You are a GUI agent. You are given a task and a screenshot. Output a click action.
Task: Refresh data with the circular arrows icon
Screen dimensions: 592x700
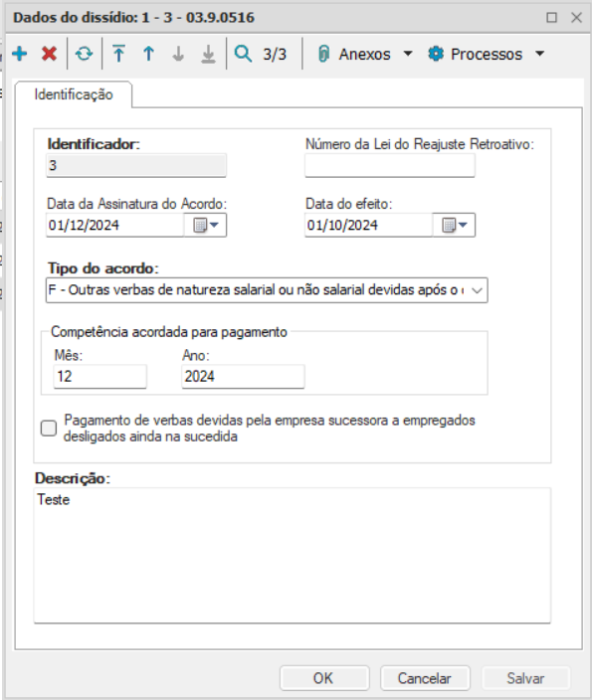(84, 54)
